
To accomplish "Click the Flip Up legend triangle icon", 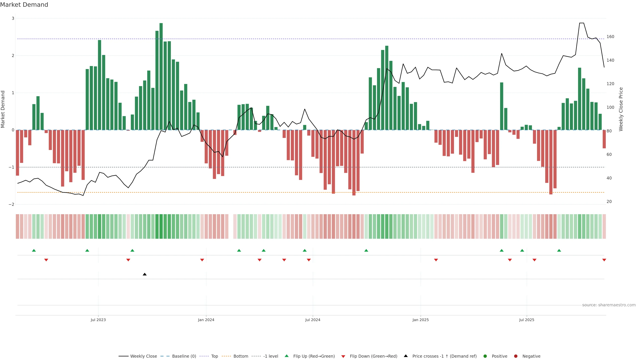I will click(286, 356).
